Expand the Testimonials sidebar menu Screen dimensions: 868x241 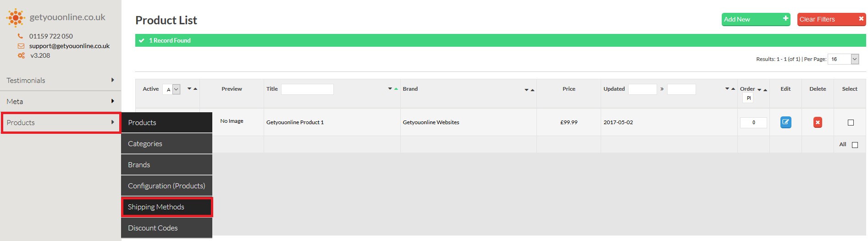[61, 80]
